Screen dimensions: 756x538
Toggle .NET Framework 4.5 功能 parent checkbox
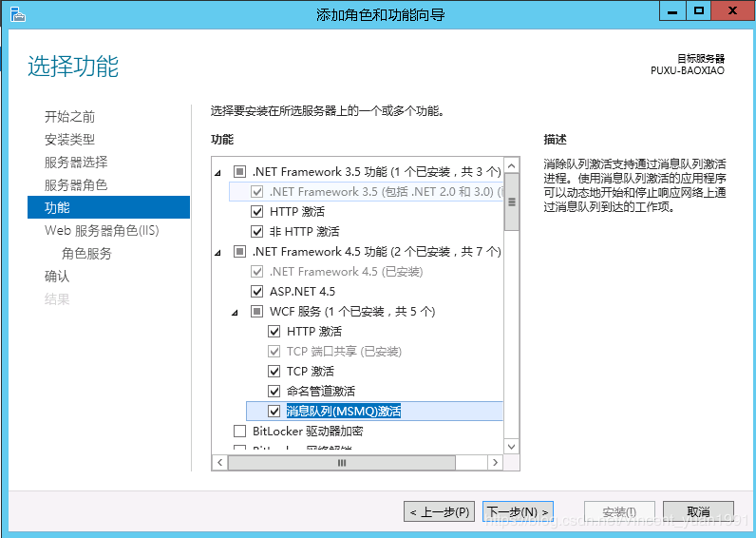coord(239,251)
